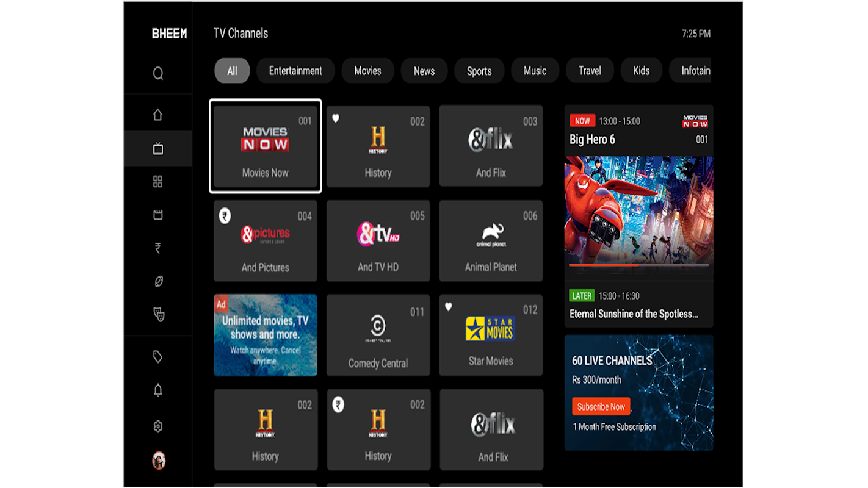Click Big Hero 6 preview image
This screenshot has width=868, height=488.
click(x=639, y=210)
